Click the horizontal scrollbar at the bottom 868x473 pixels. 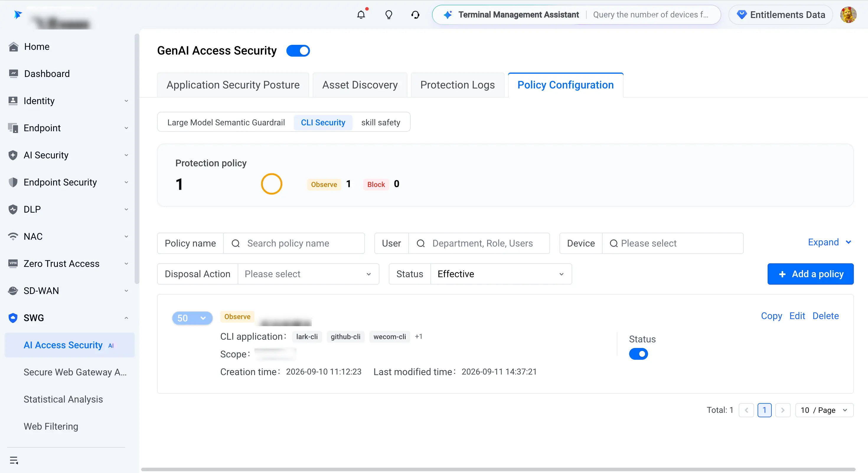[x=498, y=469]
